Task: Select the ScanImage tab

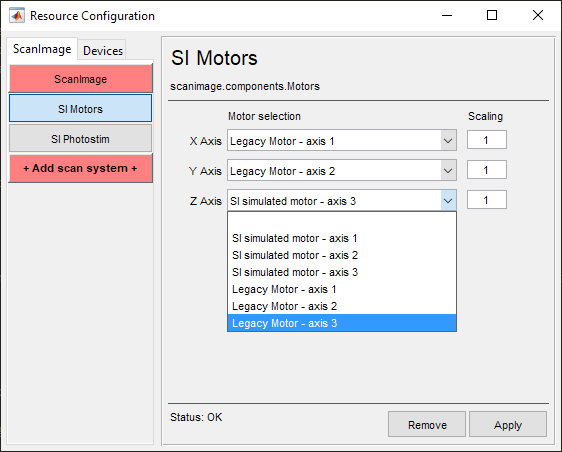Action: pos(42,49)
